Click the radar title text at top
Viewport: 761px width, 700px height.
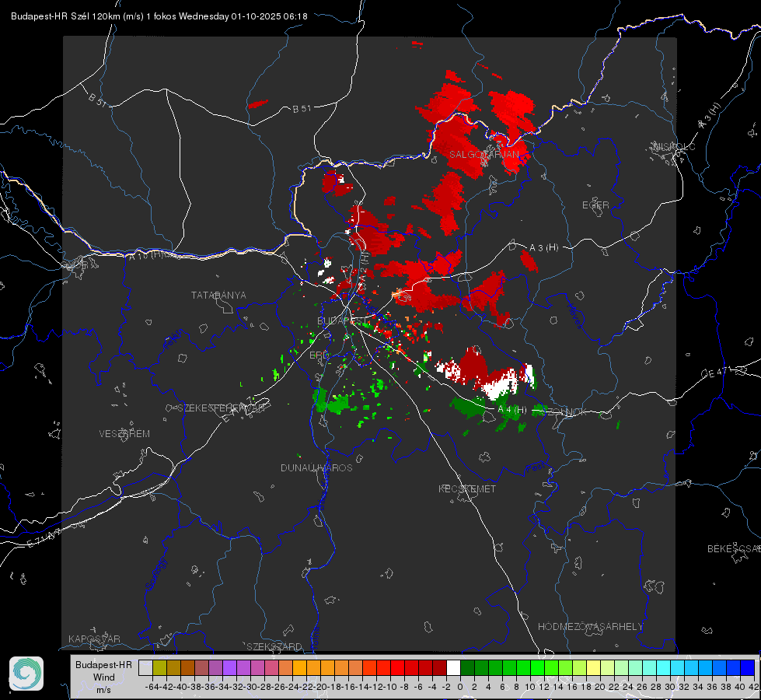tap(159, 16)
